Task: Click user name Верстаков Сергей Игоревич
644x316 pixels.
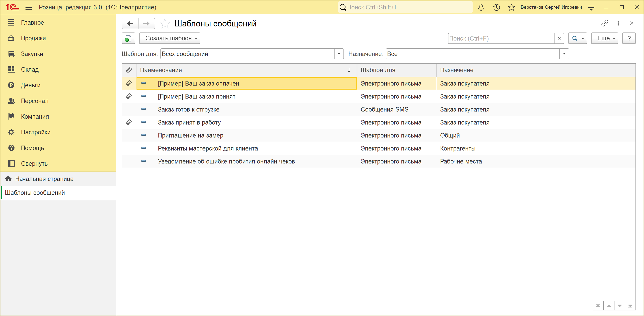Action: pos(551,7)
